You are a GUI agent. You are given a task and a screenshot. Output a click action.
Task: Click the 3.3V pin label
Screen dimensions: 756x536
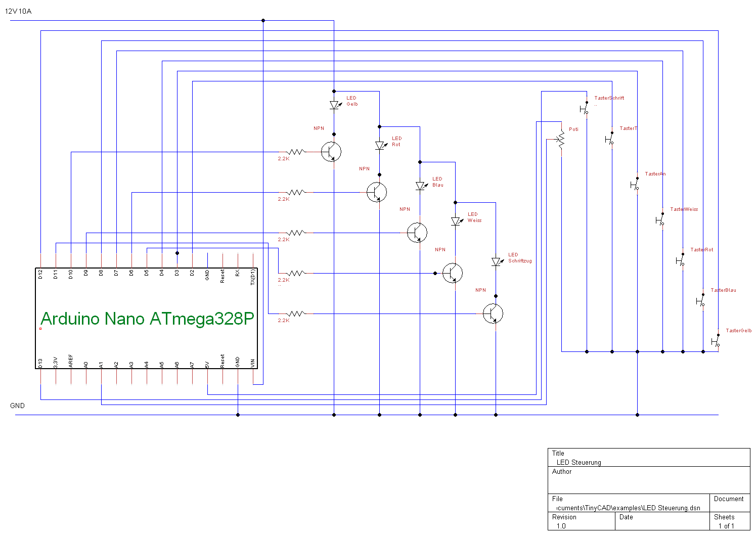click(56, 362)
